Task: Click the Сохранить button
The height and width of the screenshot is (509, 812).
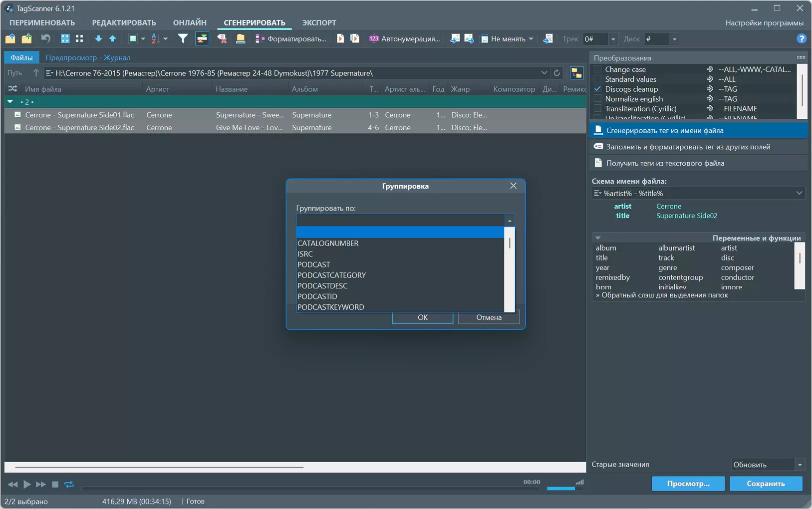Action: [766, 484]
